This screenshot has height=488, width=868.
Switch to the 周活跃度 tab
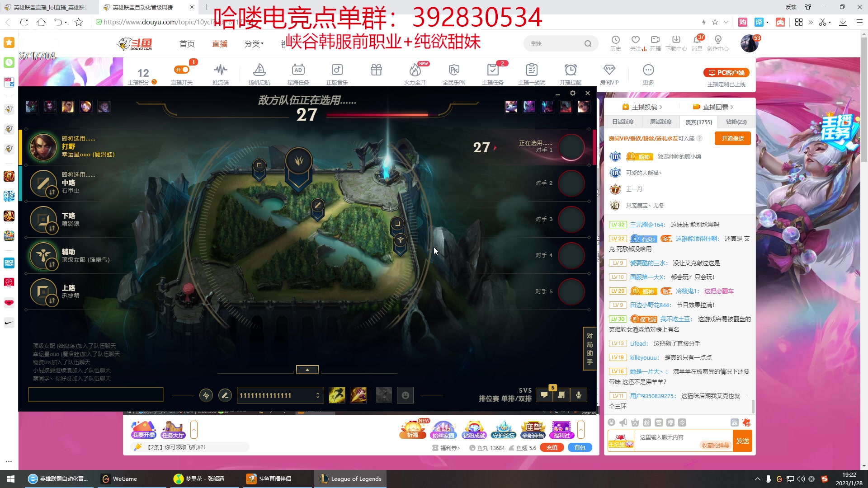pyautogui.click(x=660, y=122)
